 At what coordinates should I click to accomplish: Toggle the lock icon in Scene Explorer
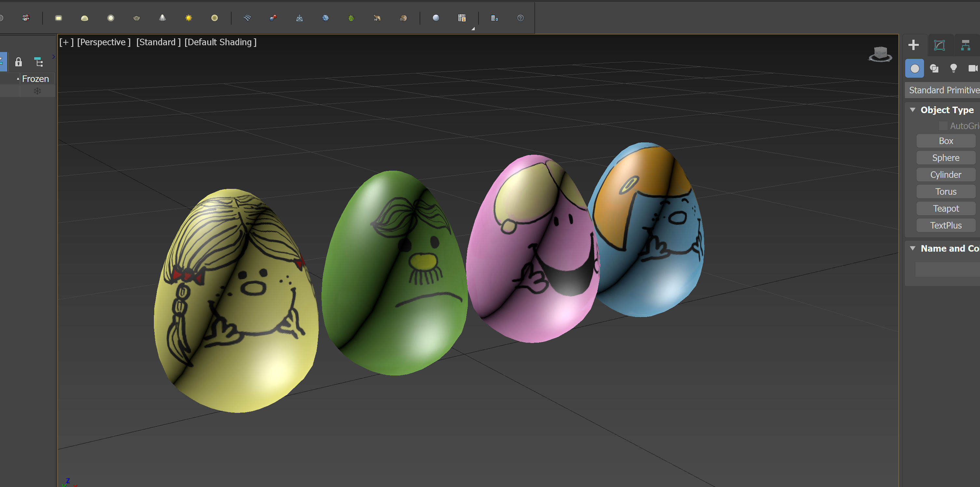click(x=18, y=62)
